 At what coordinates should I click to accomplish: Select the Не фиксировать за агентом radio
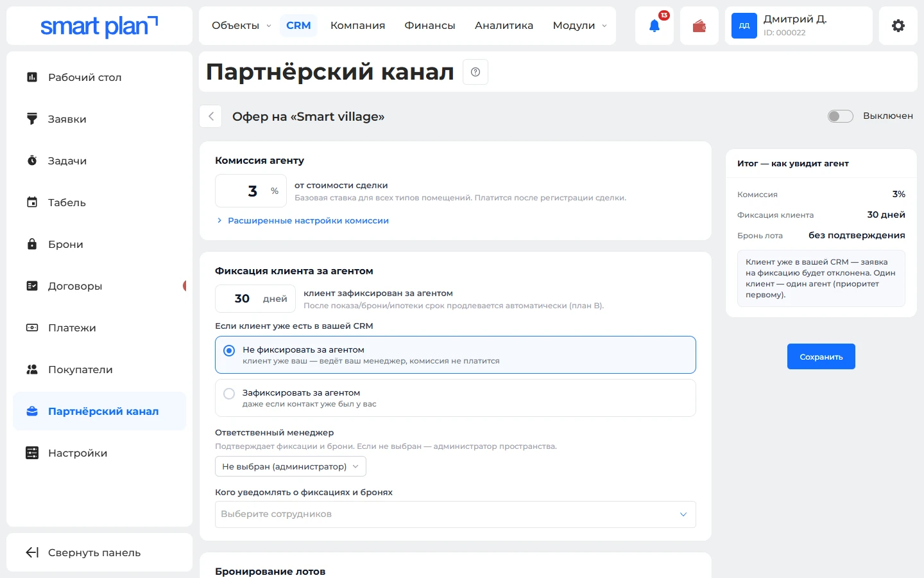tap(229, 351)
